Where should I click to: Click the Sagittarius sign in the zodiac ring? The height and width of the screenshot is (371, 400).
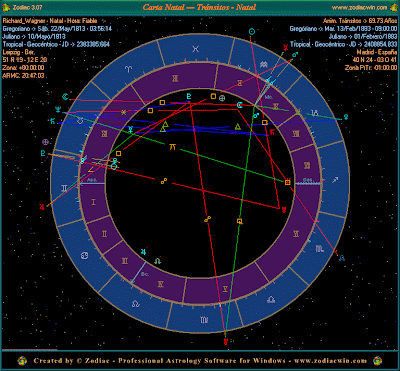click(335, 180)
